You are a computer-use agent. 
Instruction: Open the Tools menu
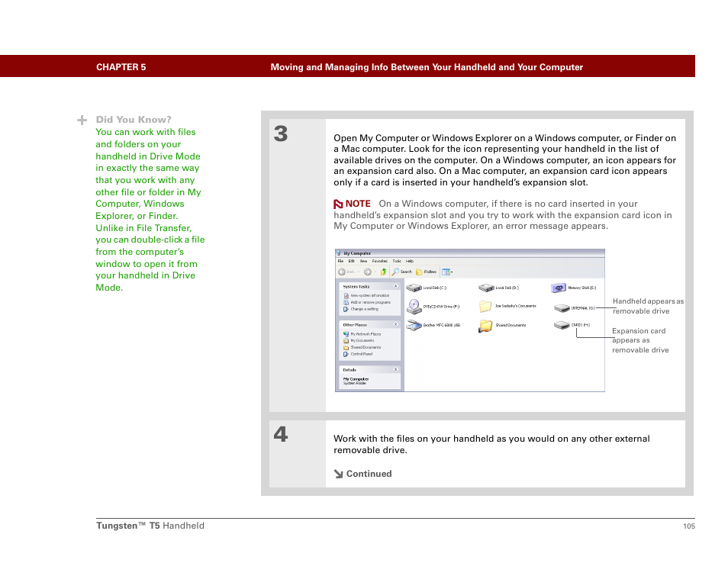pyautogui.click(x=397, y=262)
